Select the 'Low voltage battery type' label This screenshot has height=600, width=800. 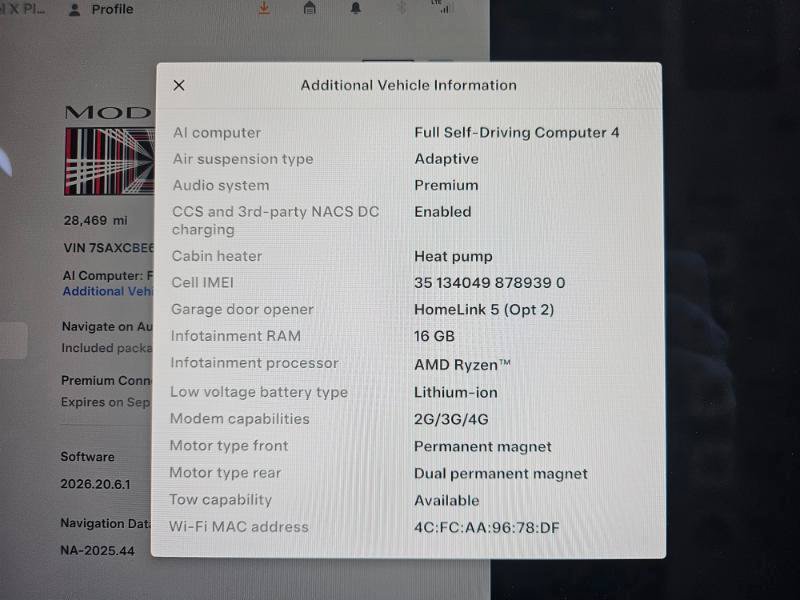coord(259,392)
